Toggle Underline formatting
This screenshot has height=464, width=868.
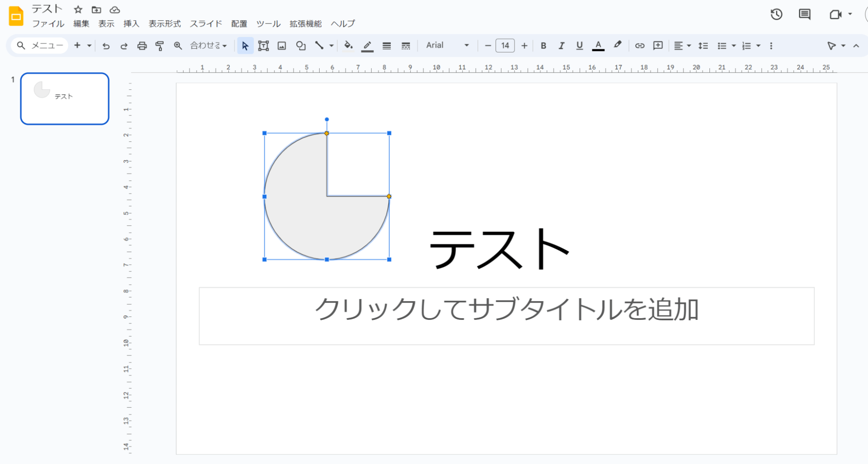point(579,46)
